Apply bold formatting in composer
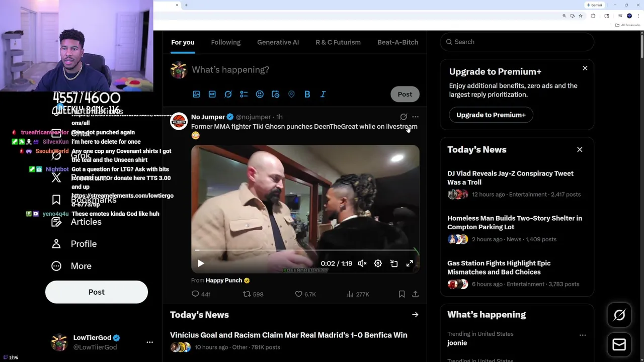The width and height of the screenshot is (644, 362). tap(307, 94)
